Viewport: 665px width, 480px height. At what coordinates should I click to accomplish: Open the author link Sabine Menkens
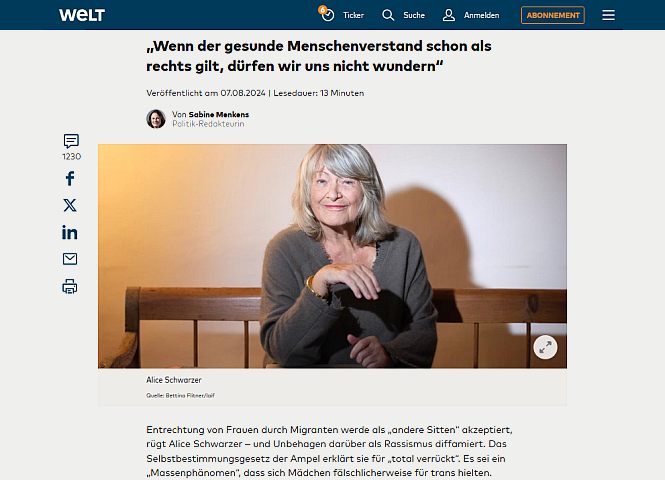click(x=218, y=114)
